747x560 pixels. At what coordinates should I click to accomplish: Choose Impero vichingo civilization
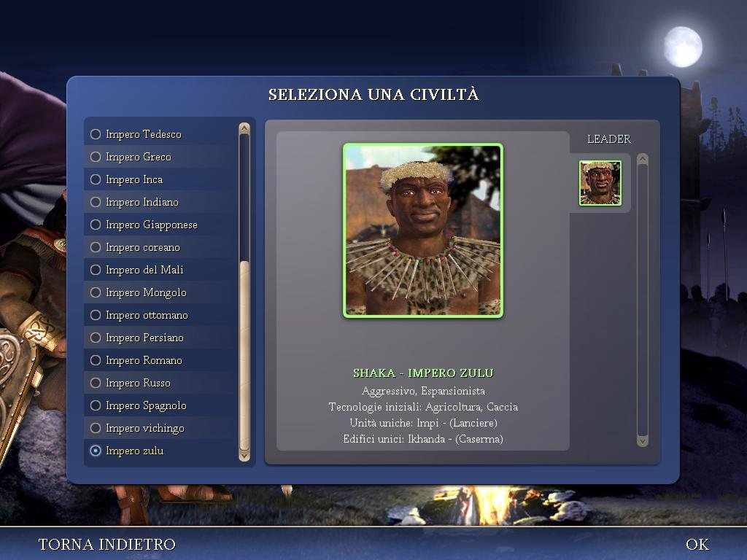pos(160,428)
